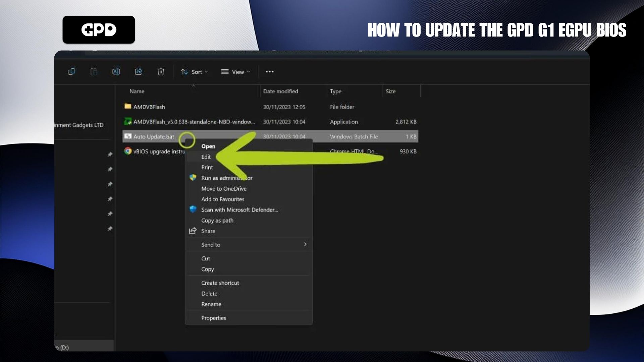
Task: Click the Paste clipboard icon in toolbar
Action: click(94, 72)
